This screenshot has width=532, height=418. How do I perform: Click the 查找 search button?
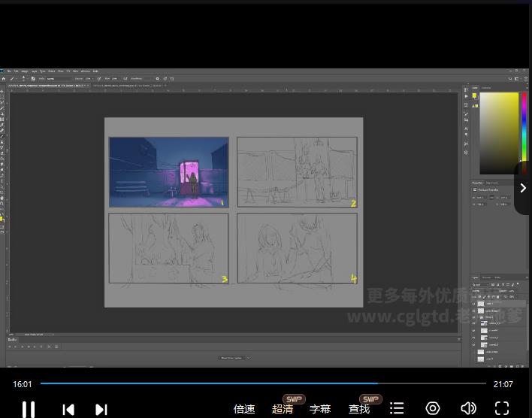point(359,409)
